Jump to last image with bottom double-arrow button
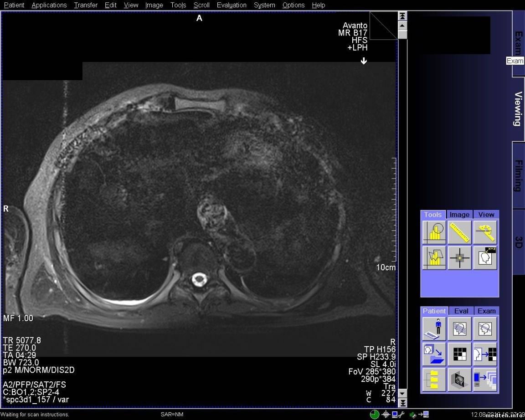 point(402,403)
